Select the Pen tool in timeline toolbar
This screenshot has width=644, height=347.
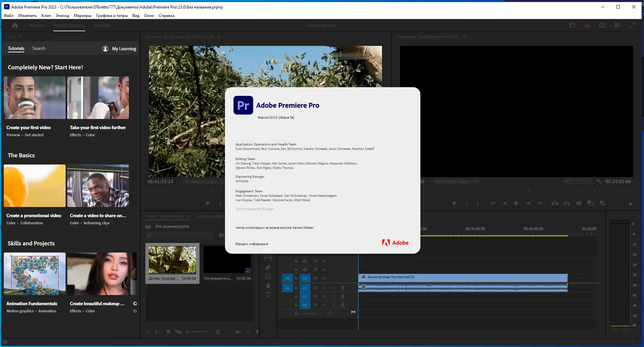point(268,267)
